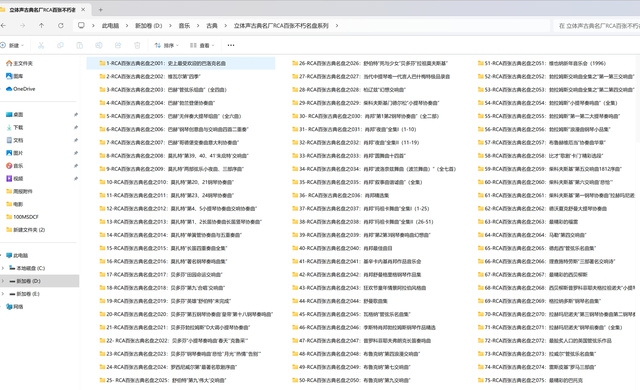Click the Copy icon in toolbar
The image size is (640, 390).
(60, 45)
